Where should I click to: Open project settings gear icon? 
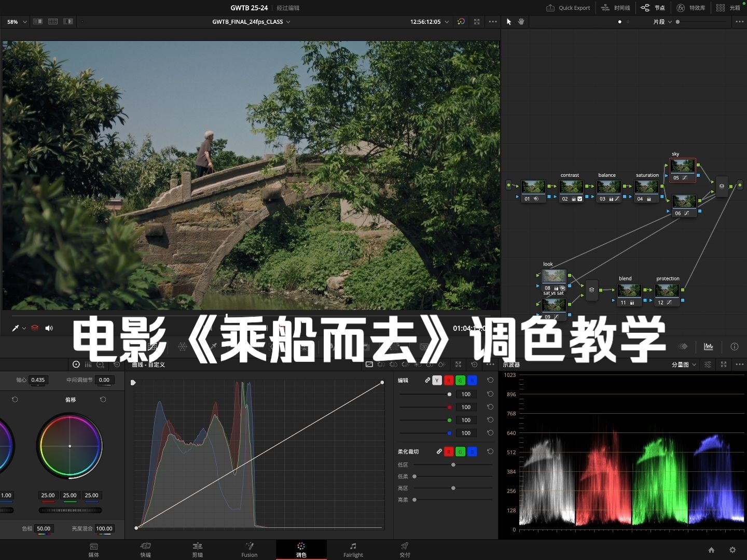pos(732,550)
